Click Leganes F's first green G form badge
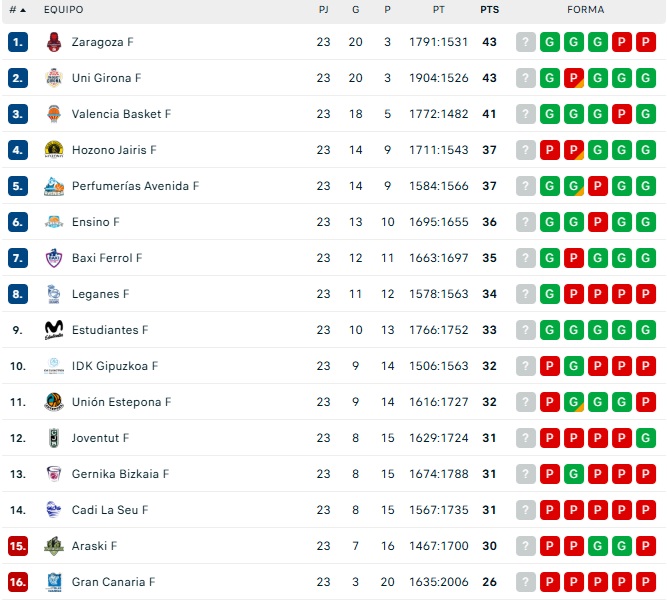The width and height of the screenshot is (667, 608). [x=550, y=294]
